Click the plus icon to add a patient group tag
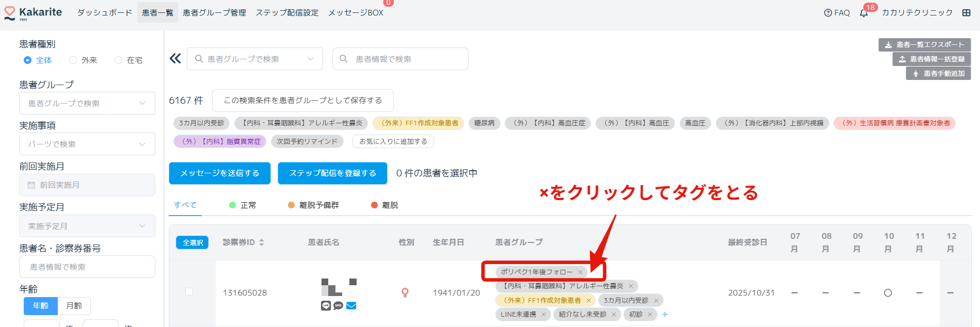This screenshot has width=980, height=327. tap(665, 314)
